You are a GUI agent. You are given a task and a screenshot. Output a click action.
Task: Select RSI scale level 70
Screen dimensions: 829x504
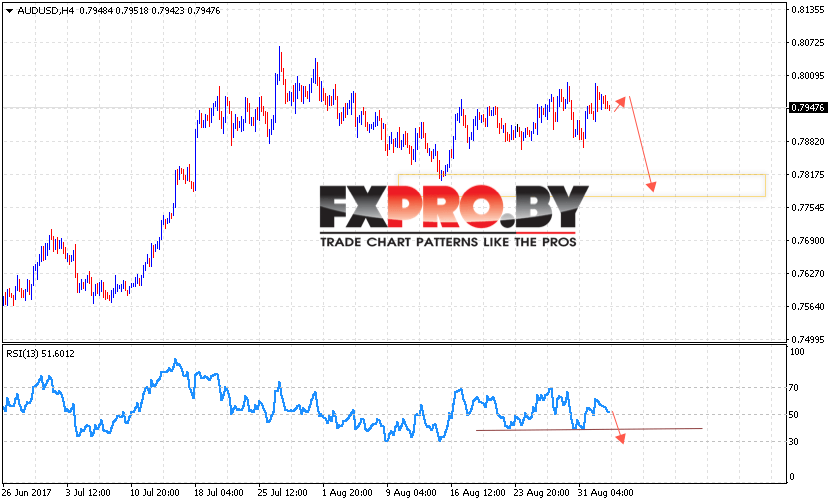pos(794,388)
